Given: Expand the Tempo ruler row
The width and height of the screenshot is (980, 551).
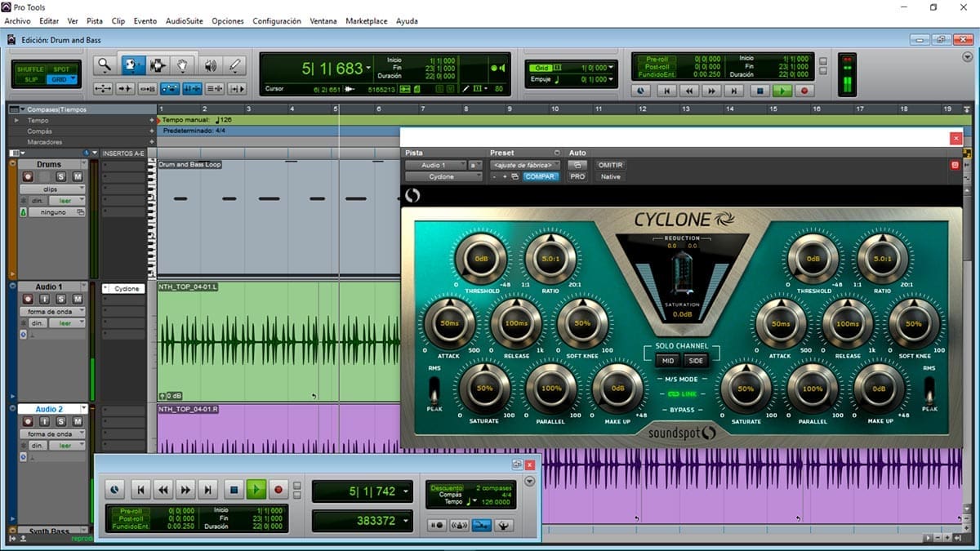Looking at the screenshot, I should pos(17,120).
